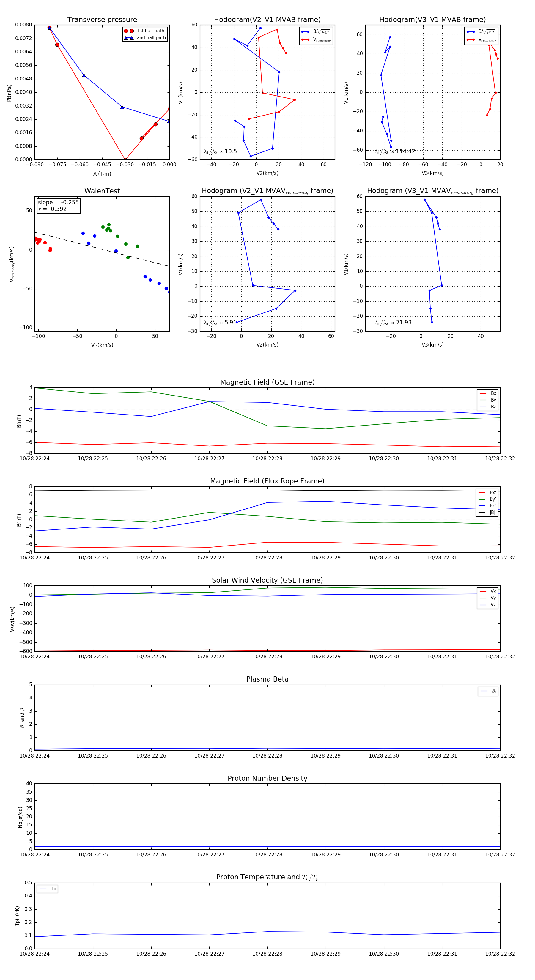535x980 pixels.
Task: Click Hodogram (V2_V1 MVAV remaining frame) title
Action: [x=267, y=191]
